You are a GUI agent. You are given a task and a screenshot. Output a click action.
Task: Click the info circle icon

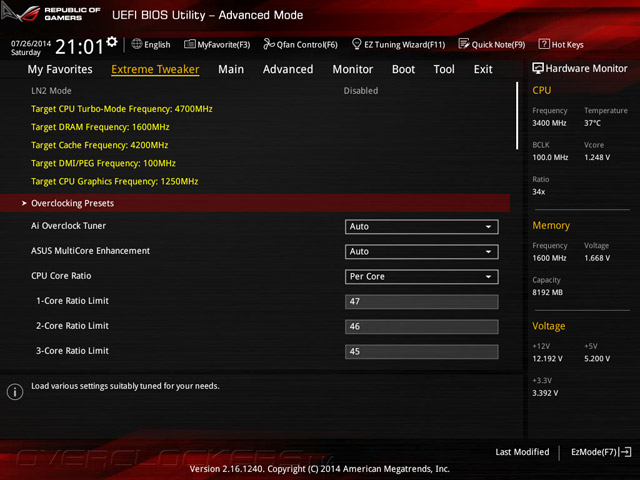click(15, 392)
